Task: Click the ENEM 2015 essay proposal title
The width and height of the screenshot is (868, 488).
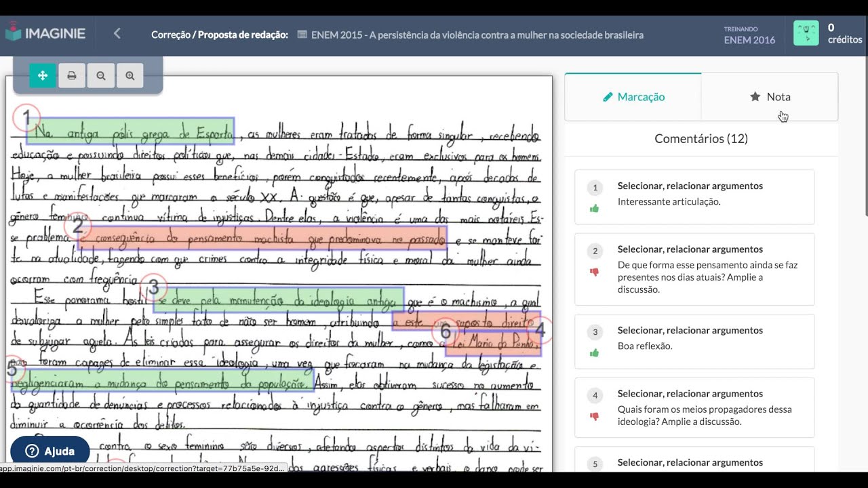Action: pos(477,35)
